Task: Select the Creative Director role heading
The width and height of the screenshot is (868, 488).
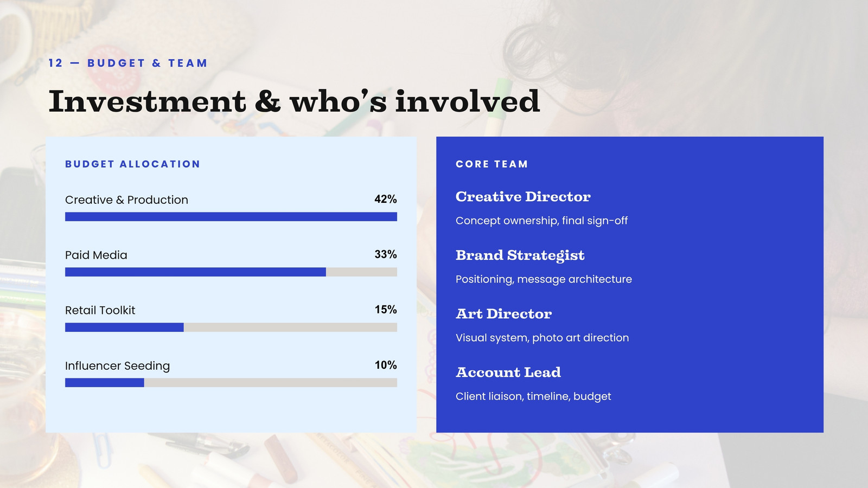Action: point(523,196)
